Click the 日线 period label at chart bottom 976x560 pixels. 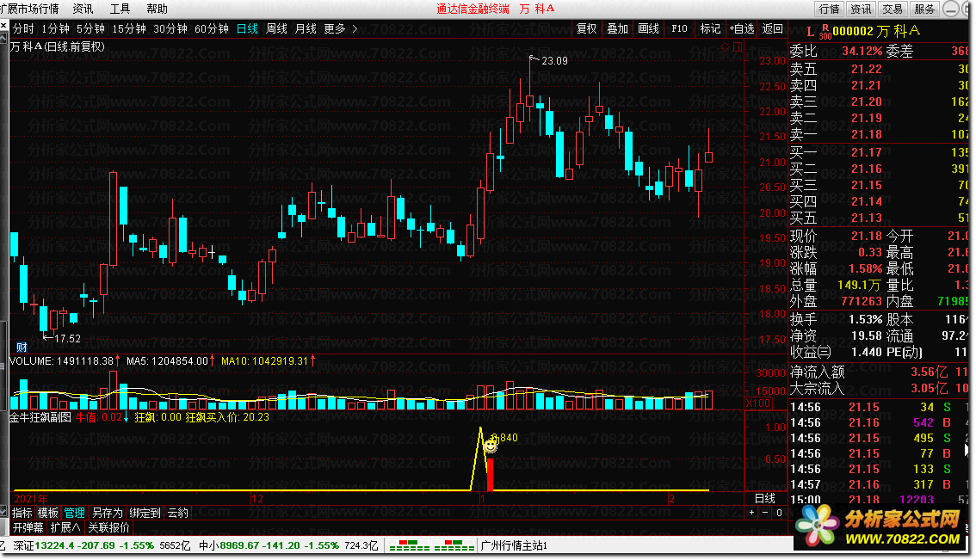pyautogui.click(x=765, y=498)
